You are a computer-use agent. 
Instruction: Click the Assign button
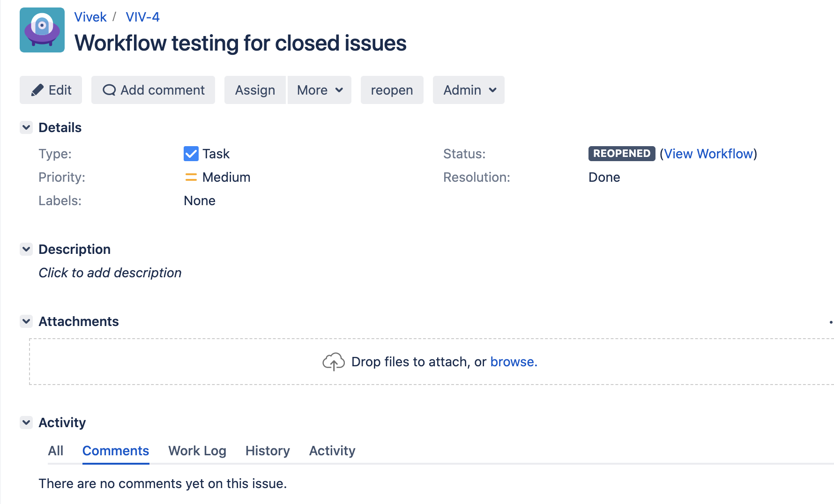pos(255,90)
